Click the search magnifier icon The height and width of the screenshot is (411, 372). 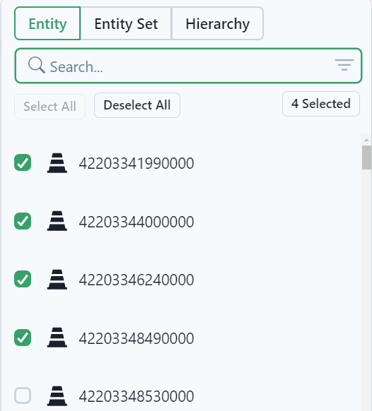(x=36, y=65)
